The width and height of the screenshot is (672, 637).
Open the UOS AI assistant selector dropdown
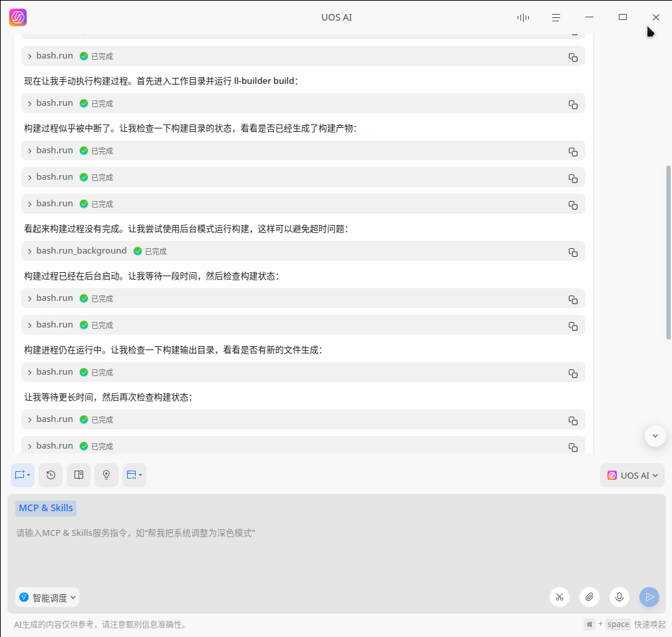[x=632, y=475]
